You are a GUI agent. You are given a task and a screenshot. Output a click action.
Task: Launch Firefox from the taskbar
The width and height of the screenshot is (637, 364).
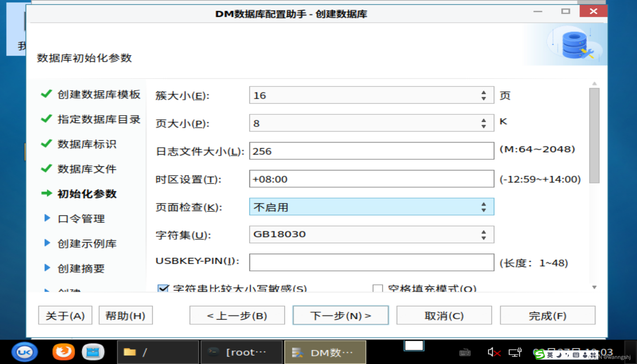click(x=64, y=352)
